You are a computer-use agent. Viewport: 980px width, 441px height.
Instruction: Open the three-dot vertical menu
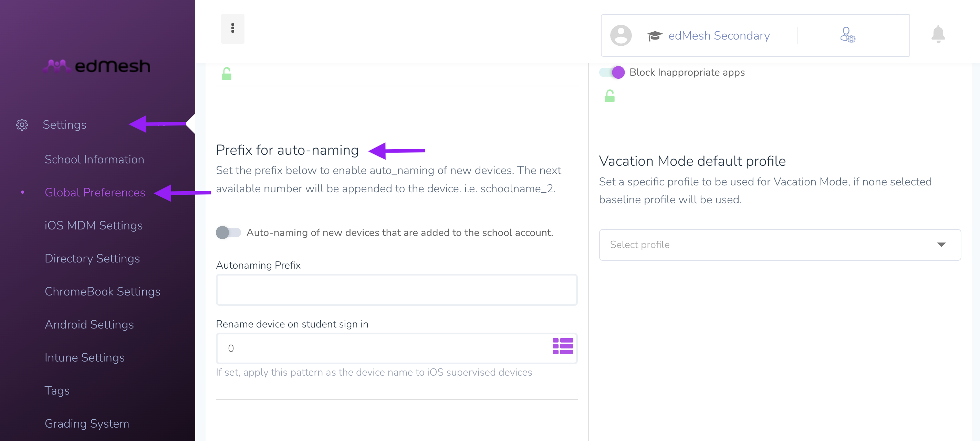coord(232,29)
